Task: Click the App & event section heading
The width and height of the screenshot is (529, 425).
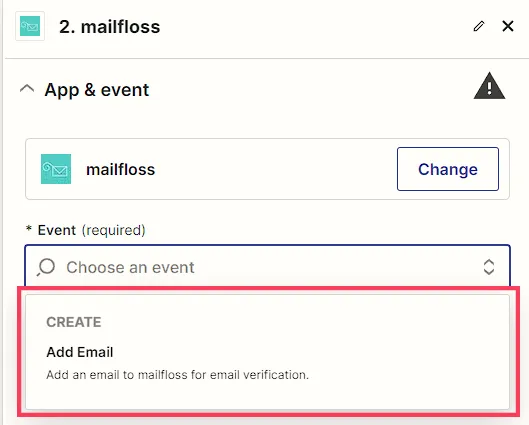Action: click(x=96, y=90)
